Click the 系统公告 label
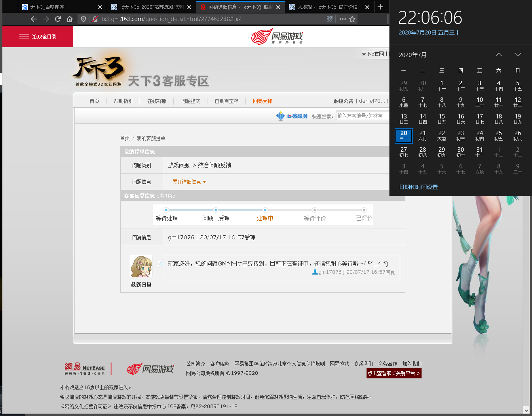 pos(343,101)
